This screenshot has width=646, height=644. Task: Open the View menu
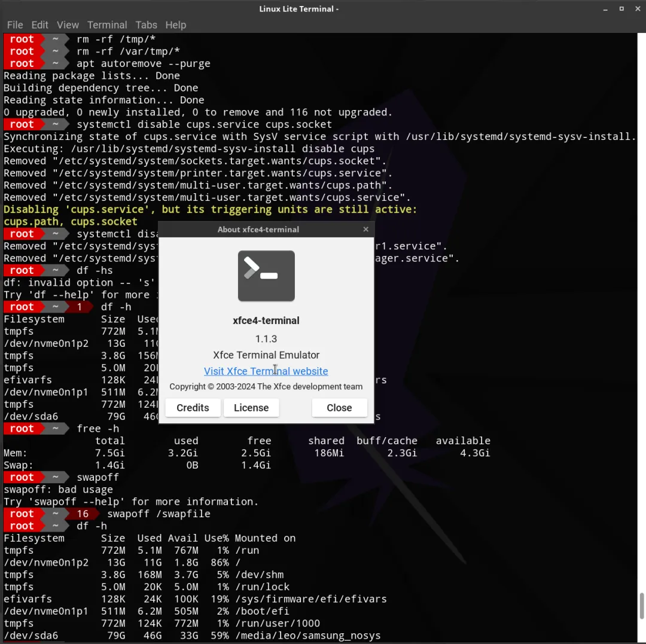[x=68, y=25]
